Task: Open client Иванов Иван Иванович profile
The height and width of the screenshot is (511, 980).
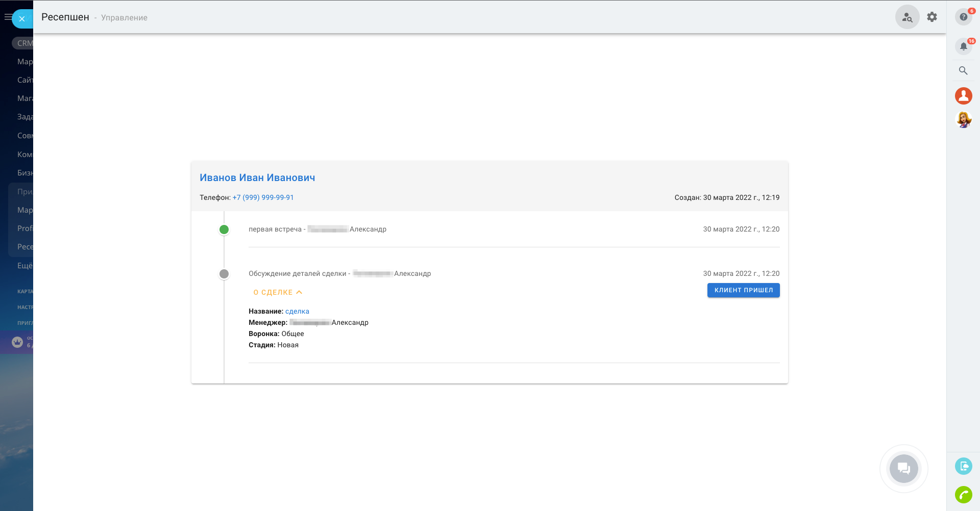Action: point(257,177)
